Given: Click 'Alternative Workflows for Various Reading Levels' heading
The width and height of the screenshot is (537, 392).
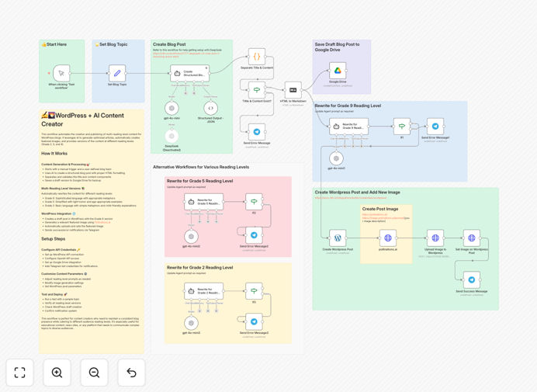Looking at the screenshot, I should tap(201, 167).
